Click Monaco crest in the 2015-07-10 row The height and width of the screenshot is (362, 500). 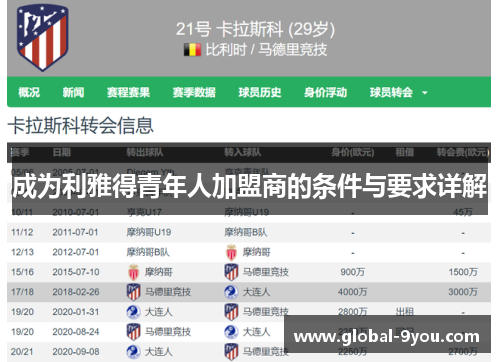pos(133,272)
